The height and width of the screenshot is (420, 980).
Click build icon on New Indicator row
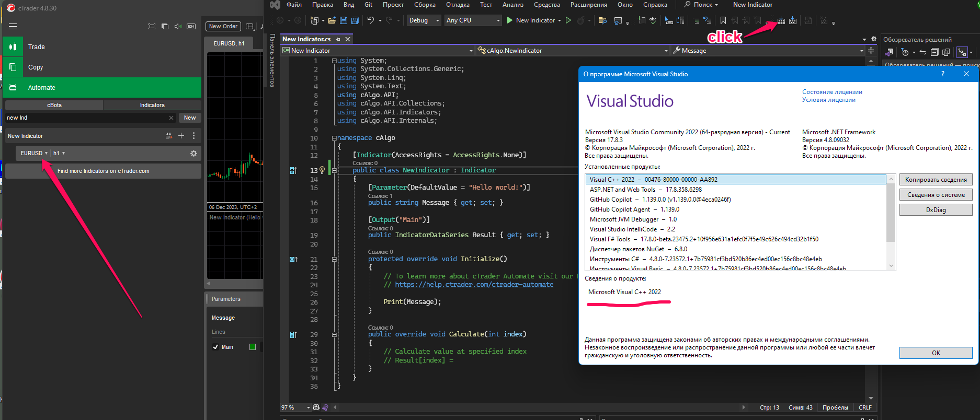point(169,136)
